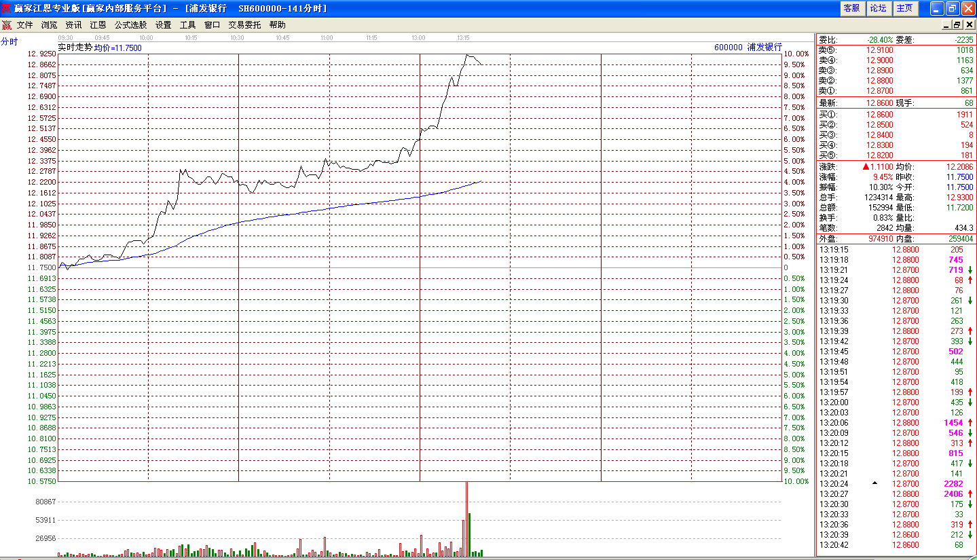Click the 11.7500 baseline price label

(42, 267)
